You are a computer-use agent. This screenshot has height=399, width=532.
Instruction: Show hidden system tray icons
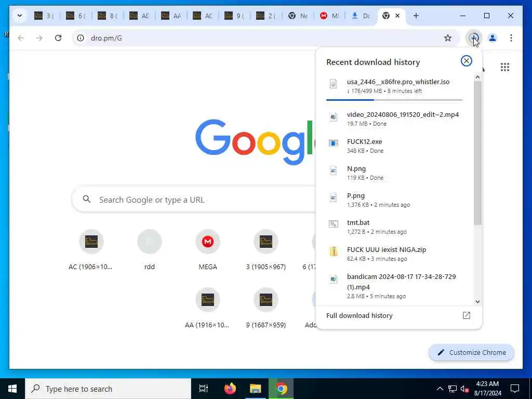pos(440,389)
